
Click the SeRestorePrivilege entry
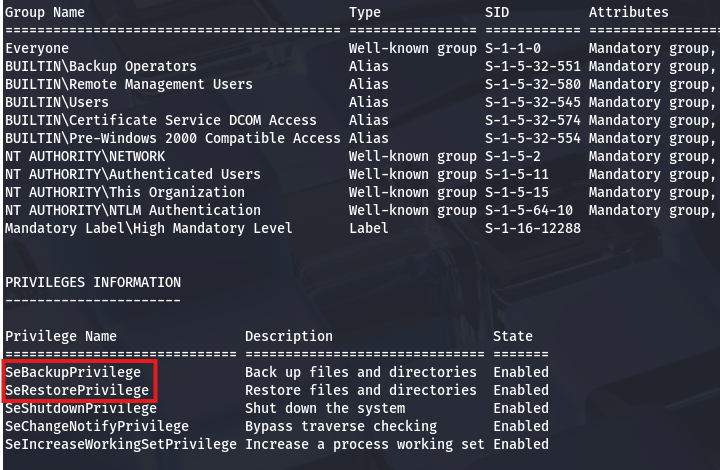click(x=77, y=390)
